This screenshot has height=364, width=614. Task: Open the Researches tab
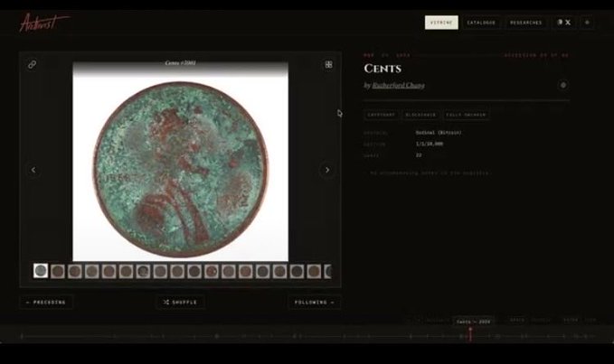tap(526, 23)
